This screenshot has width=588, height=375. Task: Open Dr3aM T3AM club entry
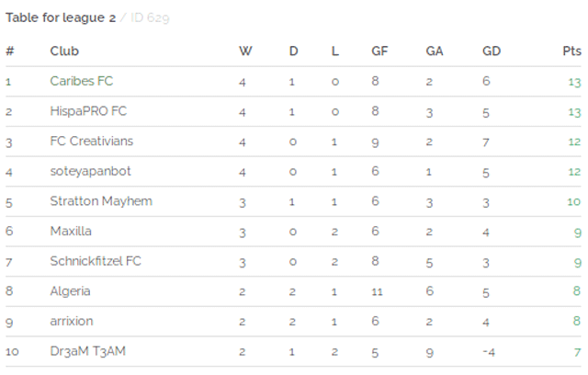click(88, 351)
